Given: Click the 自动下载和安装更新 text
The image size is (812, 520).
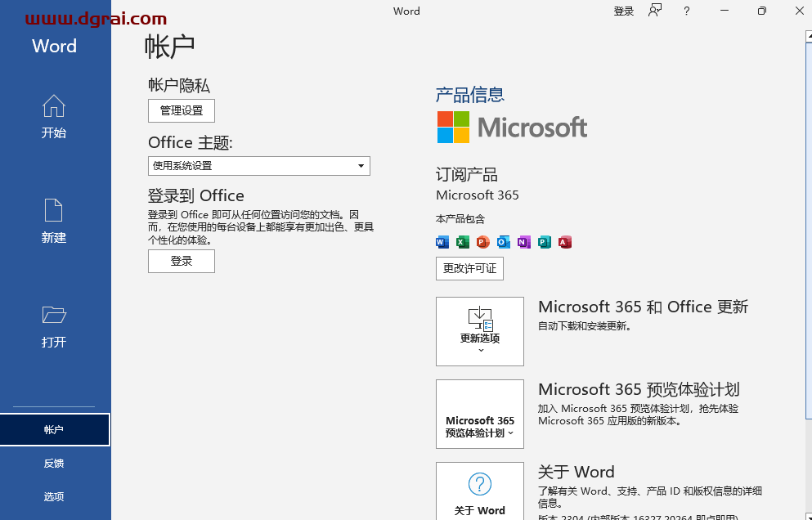Looking at the screenshot, I should click(x=585, y=326).
